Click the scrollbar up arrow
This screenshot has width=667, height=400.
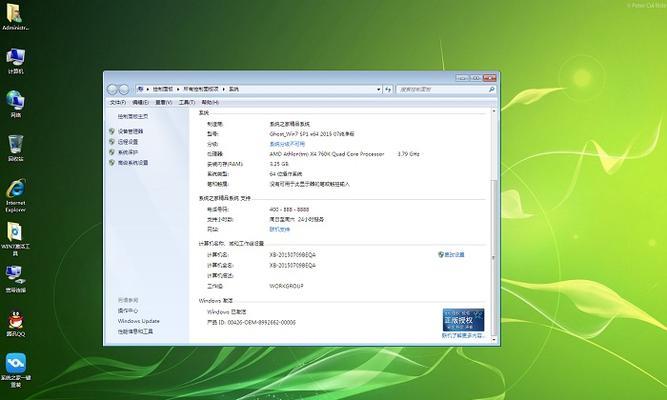(x=494, y=111)
